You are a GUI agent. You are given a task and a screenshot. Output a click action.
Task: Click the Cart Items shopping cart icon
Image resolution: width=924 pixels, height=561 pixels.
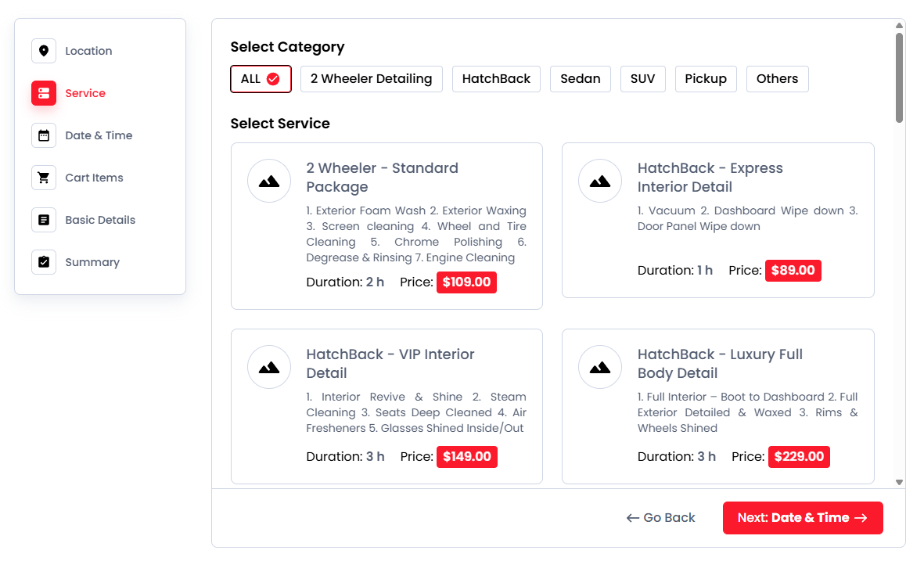coord(44,178)
